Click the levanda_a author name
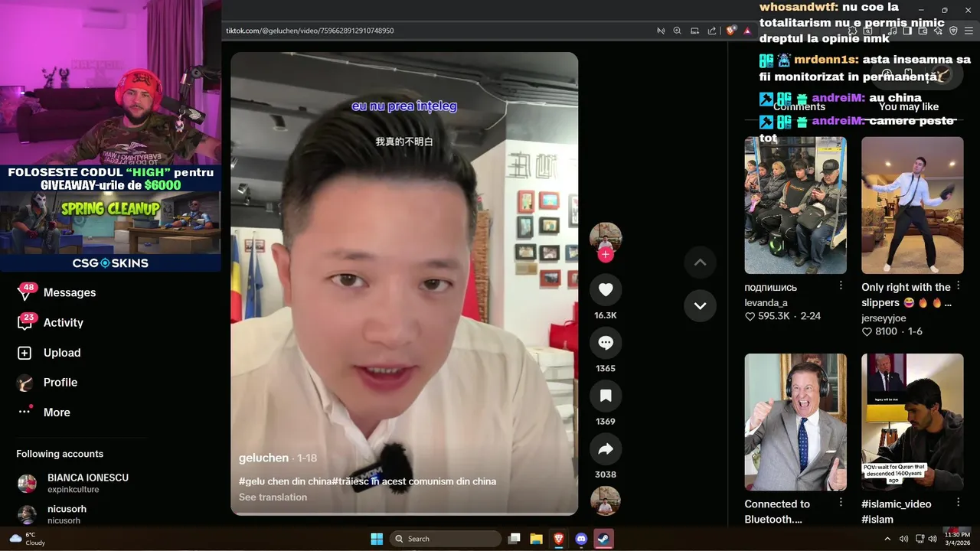The width and height of the screenshot is (980, 551). point(766,303)
